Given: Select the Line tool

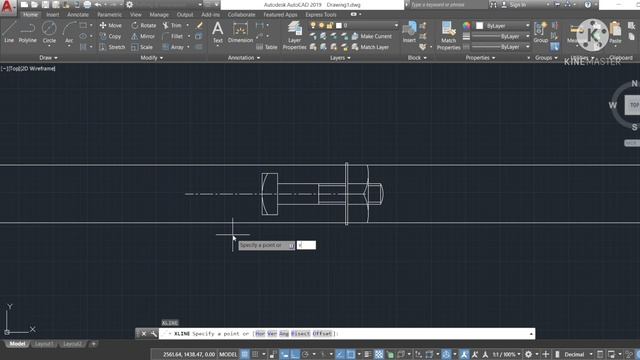Looking at the screenshot, I should (x=9, y=32).
